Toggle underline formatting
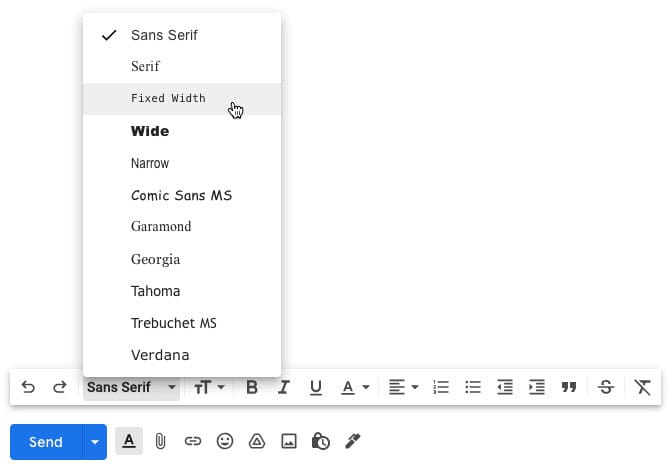Image resolution: width=672 pixels, height=470 pixels. [x=316, y=387]
